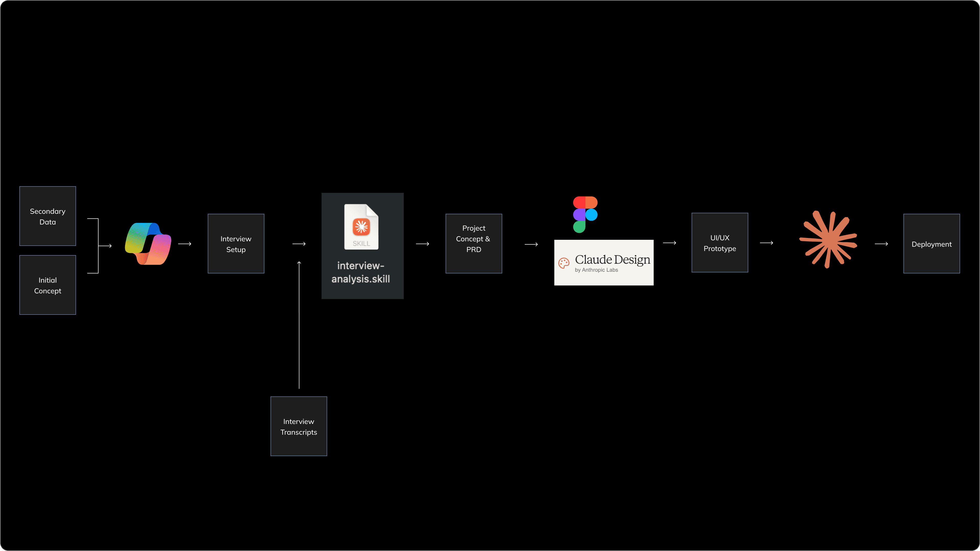Select the Figma logo icon

(x=585, y=215)
